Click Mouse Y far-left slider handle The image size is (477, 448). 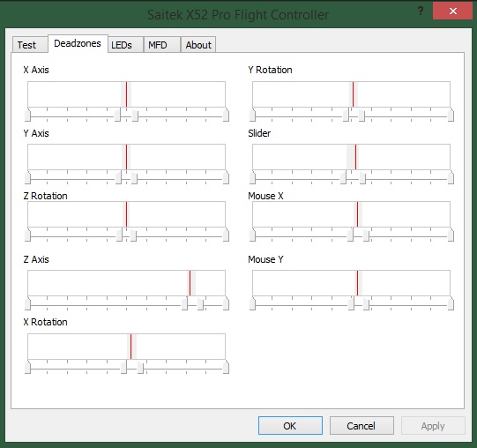click(x=252, y=303)
